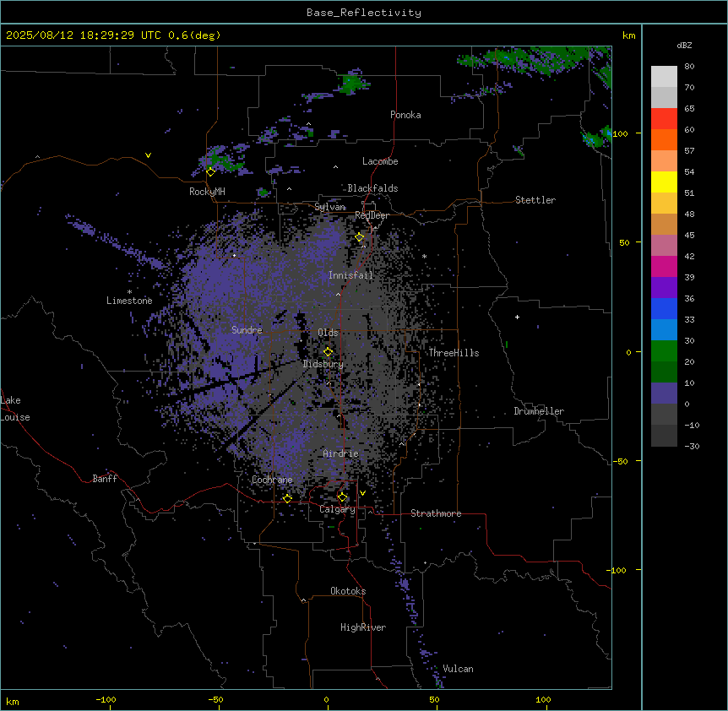Image resolution: width=728 pixels, height=711 pixels.
Task: Click the Okotoks label
Action: (x=348, y=591)
